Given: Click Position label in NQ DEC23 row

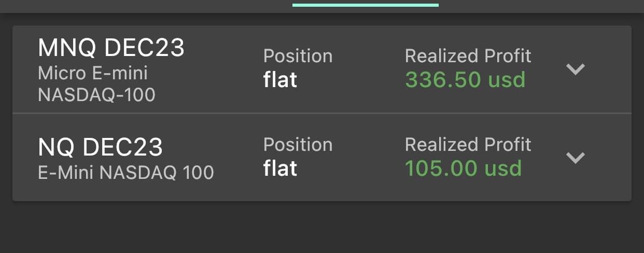Looking at the screenshot, I should pos(298,145).
